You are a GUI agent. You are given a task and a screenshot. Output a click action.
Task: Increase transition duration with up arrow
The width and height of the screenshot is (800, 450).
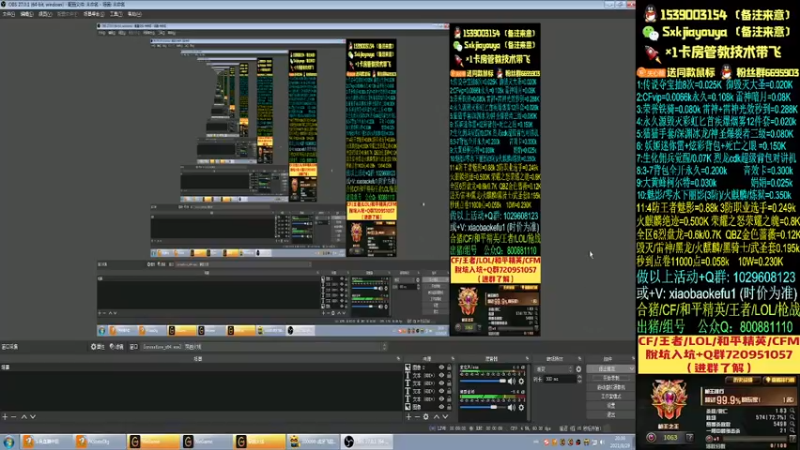579,377
